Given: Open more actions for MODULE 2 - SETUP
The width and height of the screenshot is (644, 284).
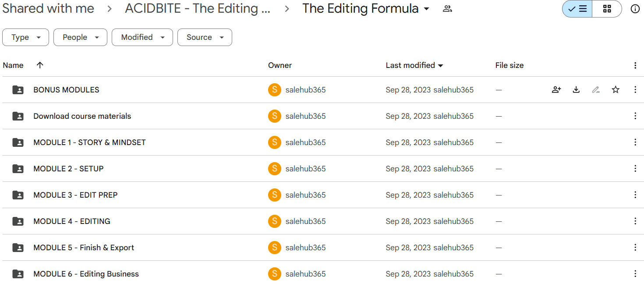Looking at the screenshot, I should pos(635,169).
